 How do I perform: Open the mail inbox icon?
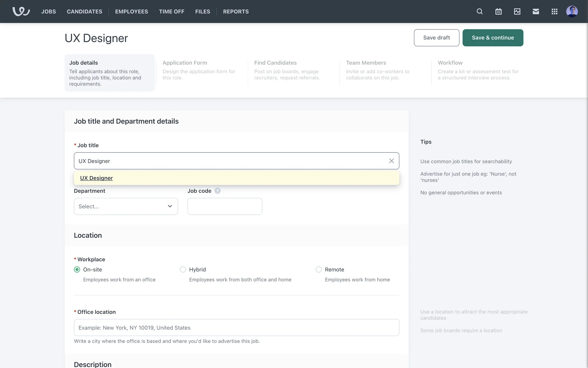point(536,11)
